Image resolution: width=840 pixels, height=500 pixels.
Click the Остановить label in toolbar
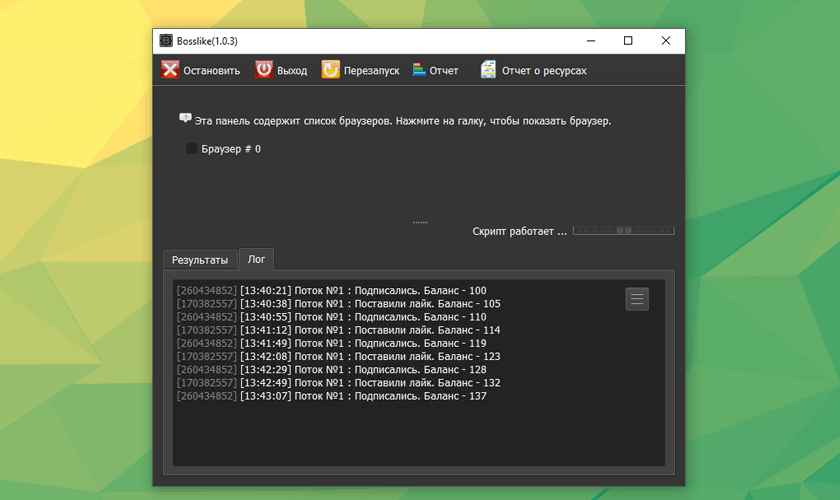[212, 71]
